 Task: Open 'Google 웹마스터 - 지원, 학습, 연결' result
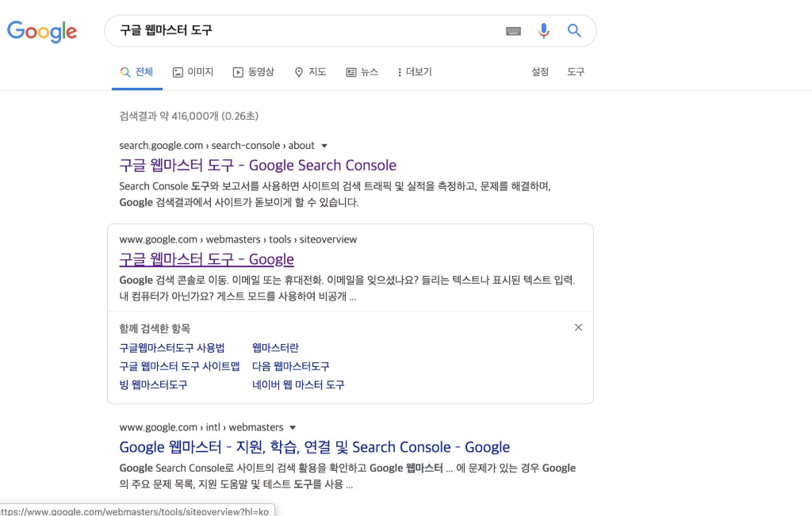(314, 447)
